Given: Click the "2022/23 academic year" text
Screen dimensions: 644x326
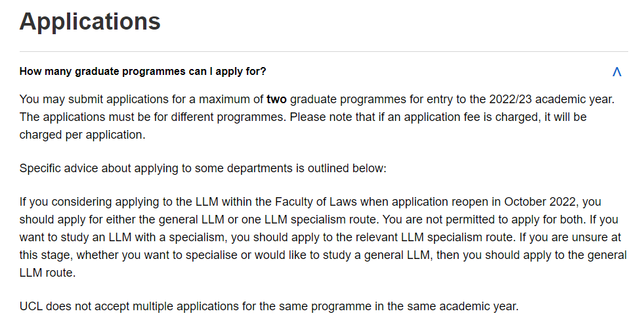Looking at the screenshot, I should (550, 100).
